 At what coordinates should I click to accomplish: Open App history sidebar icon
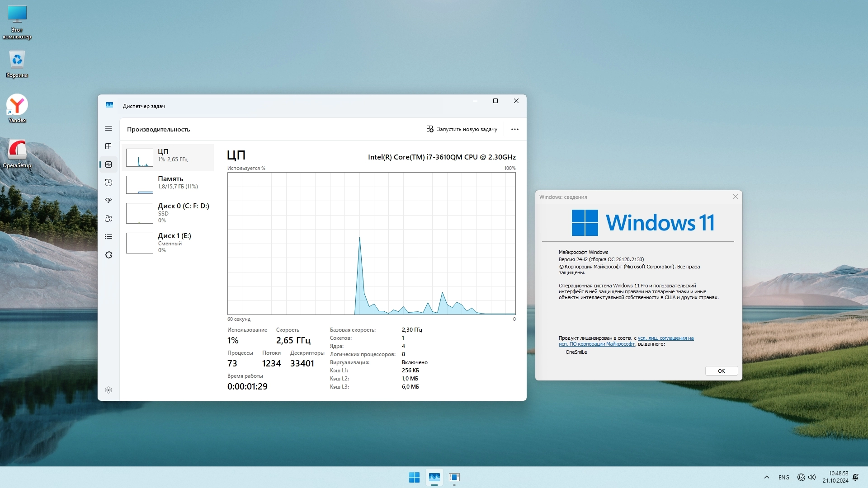tap(108, 183)
